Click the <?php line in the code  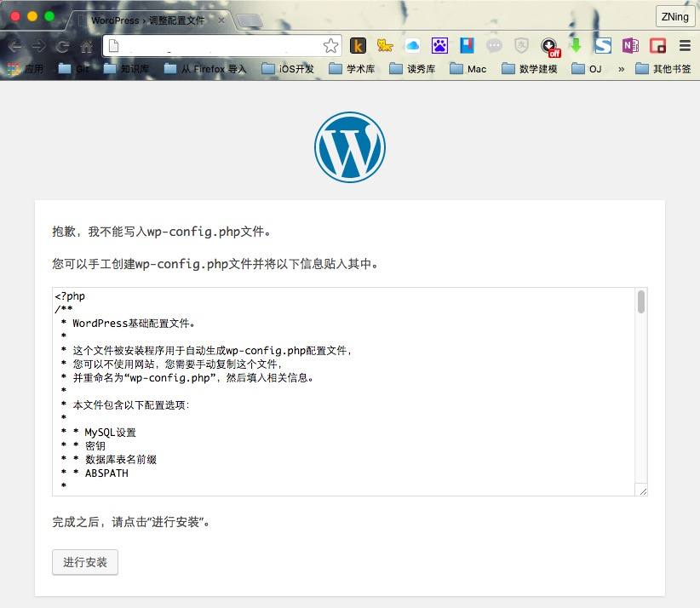point(70,296)
